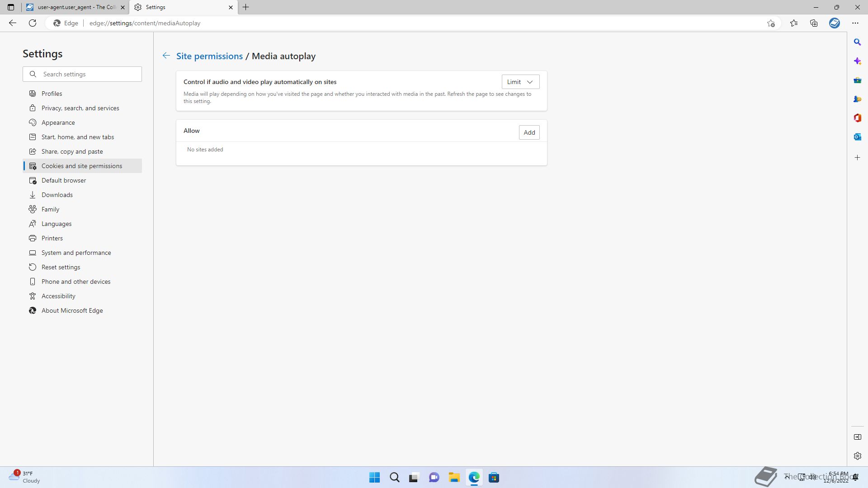Open Windows Start menu
The height and width of the screenshot is (488, 868).
[x=374, y=478]
